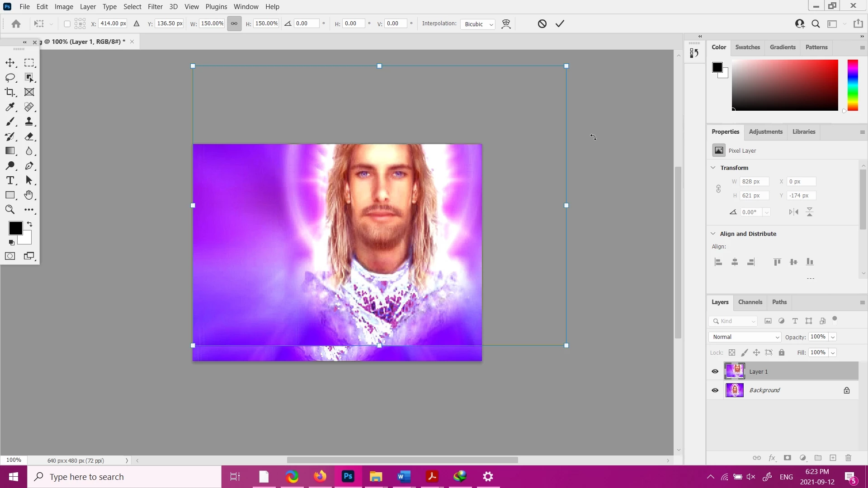868x488 pixels.
Task: Select the Horizontal Type tool
Action: pyautogui.click(x=10, y=180)
